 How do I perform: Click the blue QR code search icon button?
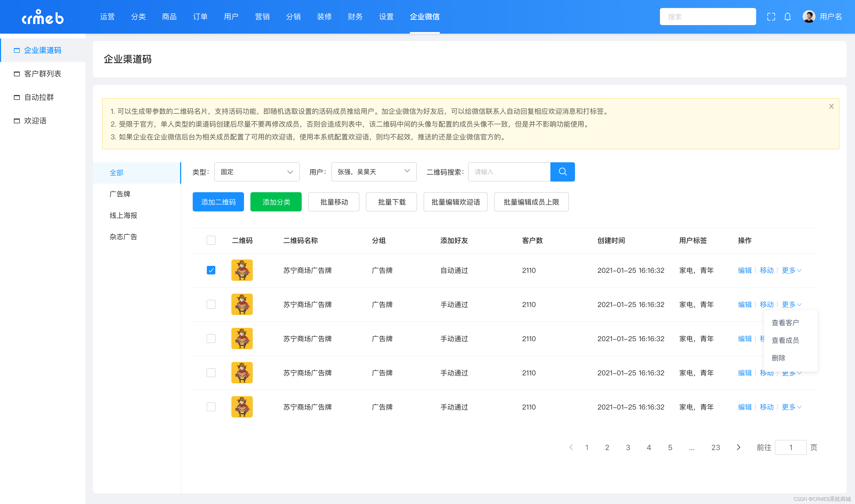tap(562, 172)
